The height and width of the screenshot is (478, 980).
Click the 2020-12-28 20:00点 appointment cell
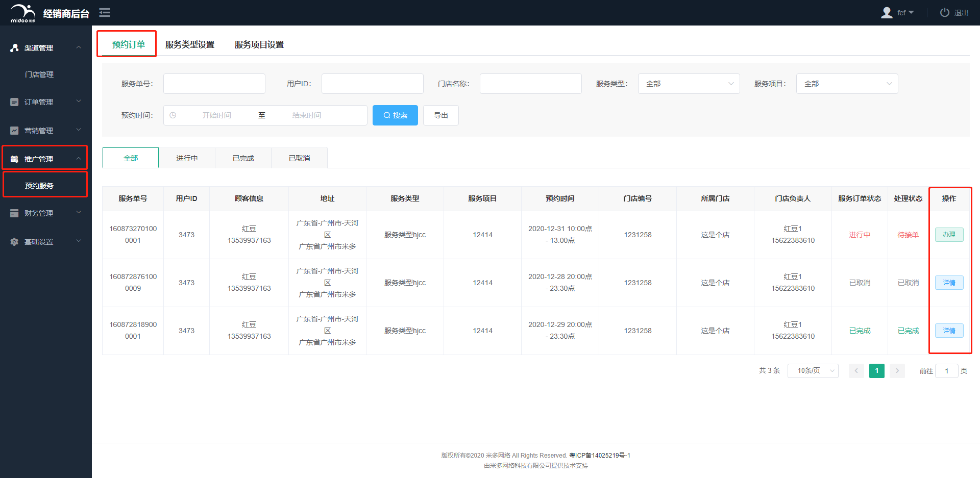tap(560, 283)
